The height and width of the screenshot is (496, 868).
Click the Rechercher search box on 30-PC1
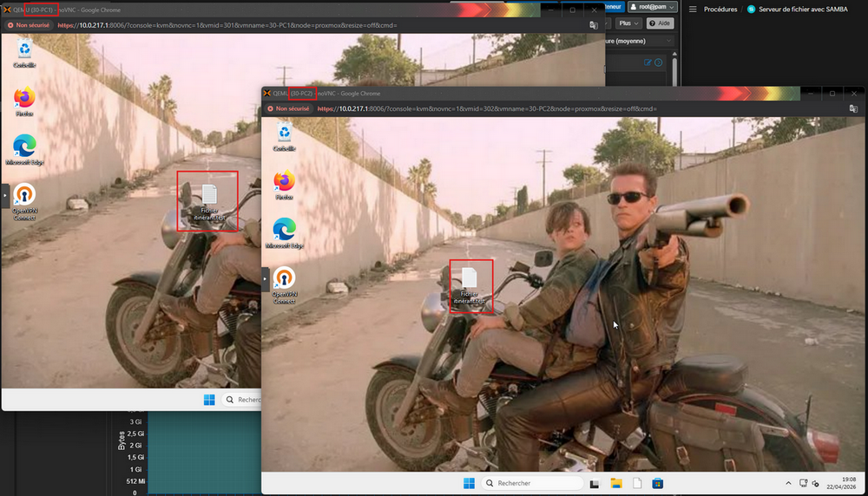pos(242,400)
